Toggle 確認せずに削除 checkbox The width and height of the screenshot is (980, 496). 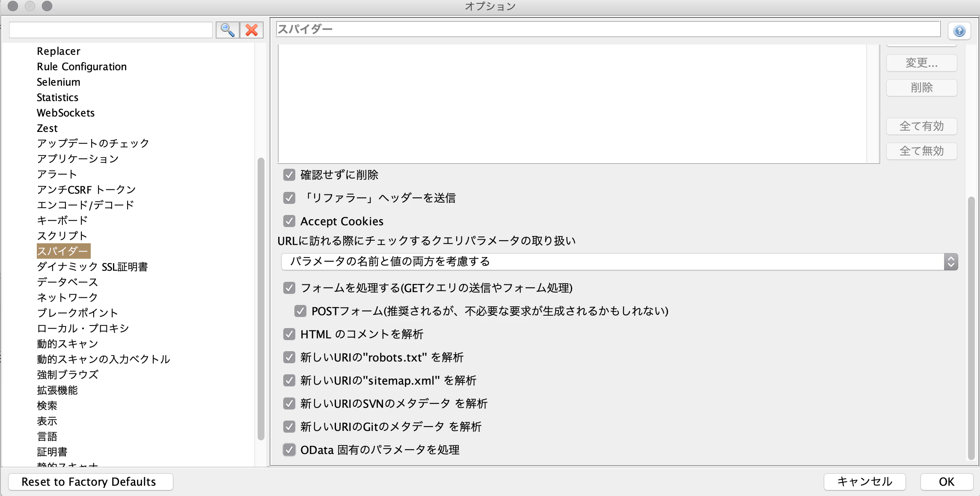[289, 175]
